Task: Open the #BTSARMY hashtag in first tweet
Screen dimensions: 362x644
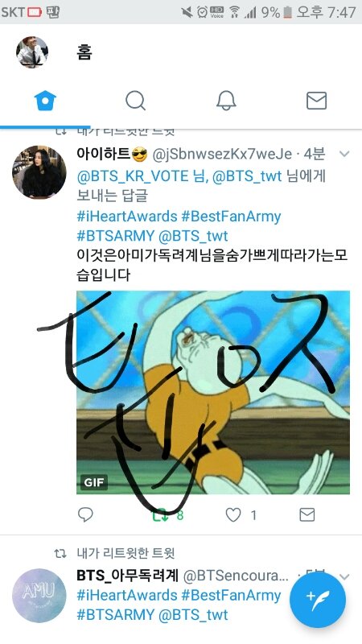Action: pos(115,236)
